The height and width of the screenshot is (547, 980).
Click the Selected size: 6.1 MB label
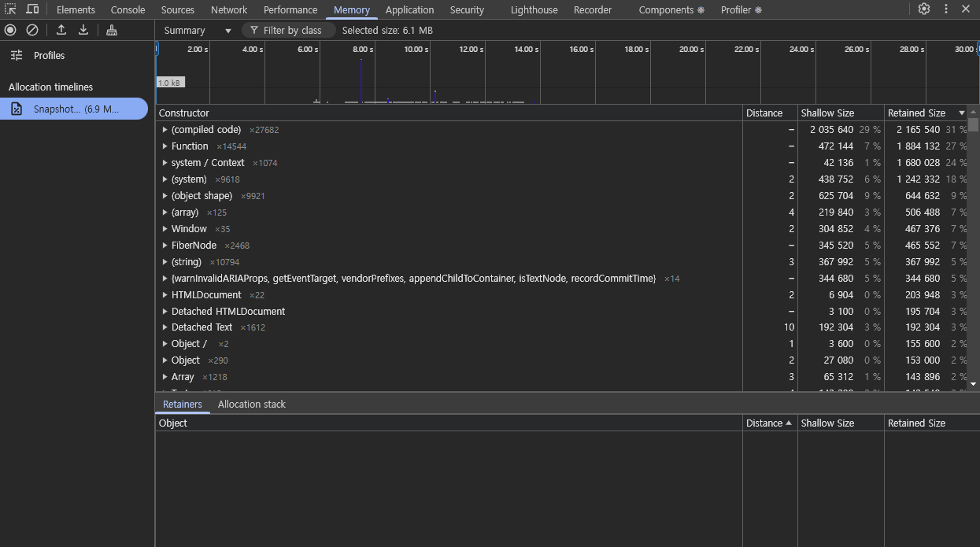tap(387, 31)
